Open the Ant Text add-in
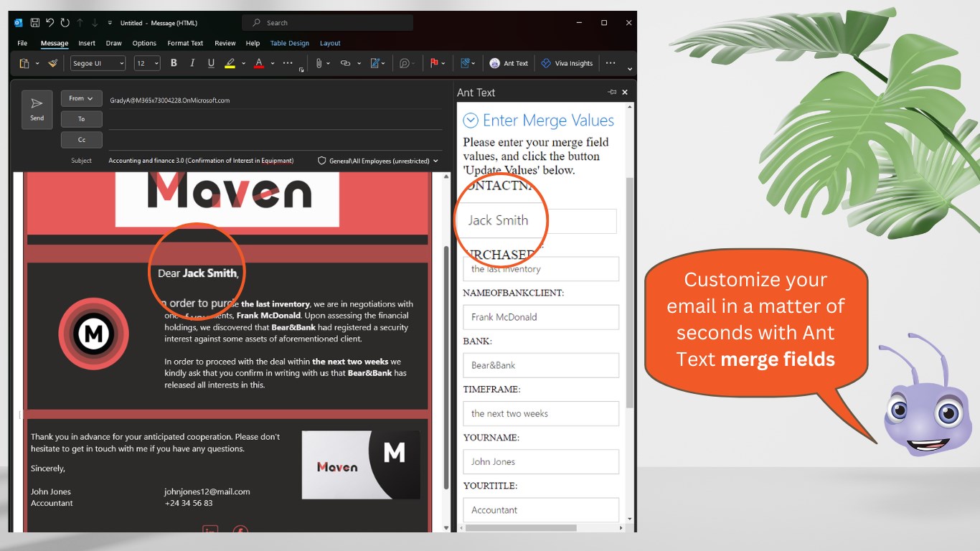 point(509,63)
